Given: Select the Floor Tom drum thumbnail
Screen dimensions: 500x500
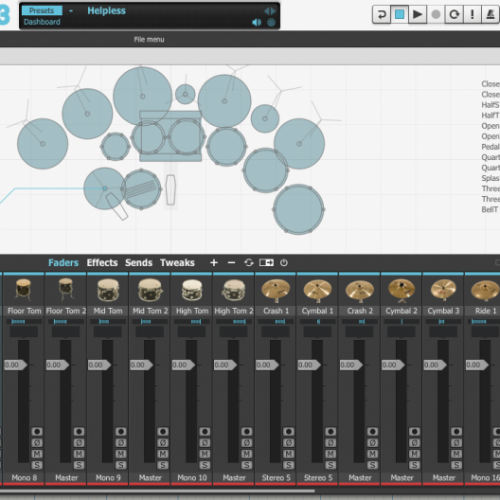Looking at the screenshot, I should click(x=23, y=290).
